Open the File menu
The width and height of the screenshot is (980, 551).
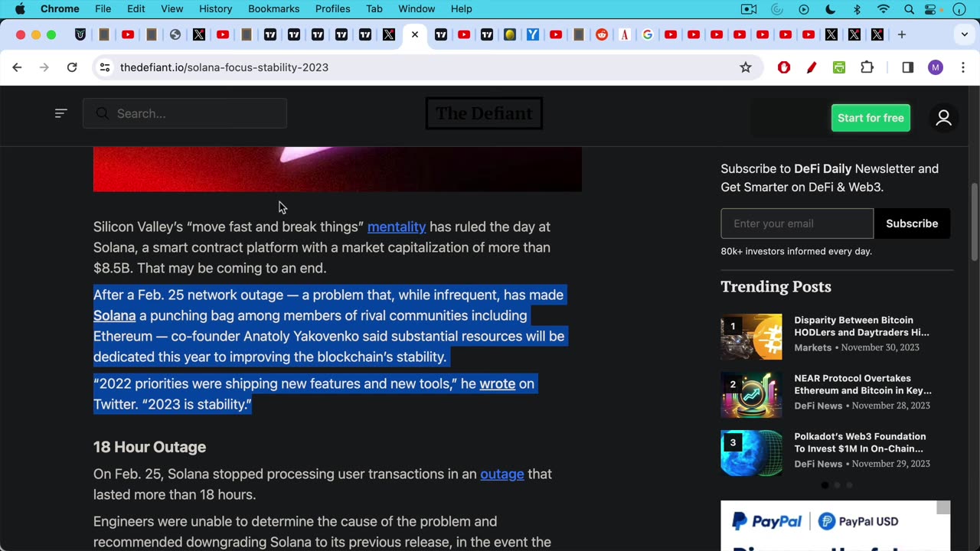coord(103,8)
